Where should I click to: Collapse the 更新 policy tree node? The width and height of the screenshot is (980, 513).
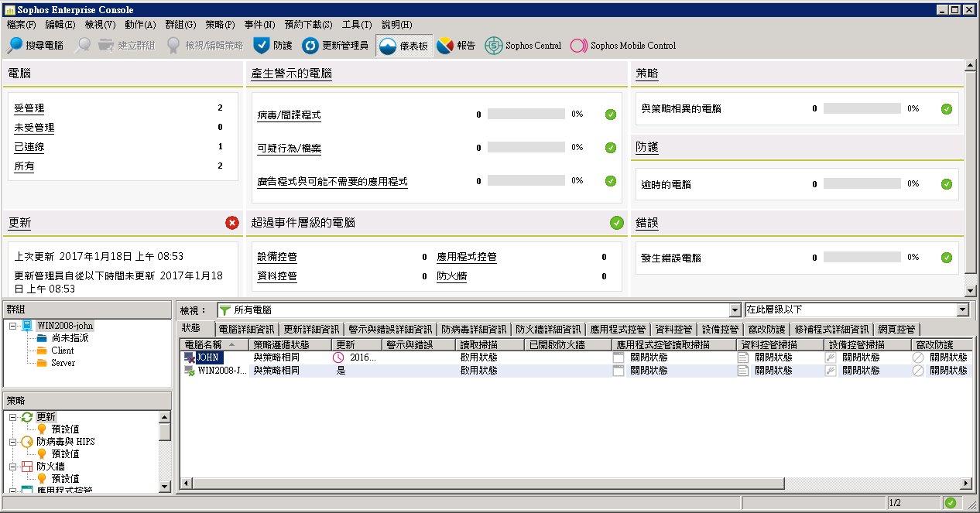click(x=12, y=417)
